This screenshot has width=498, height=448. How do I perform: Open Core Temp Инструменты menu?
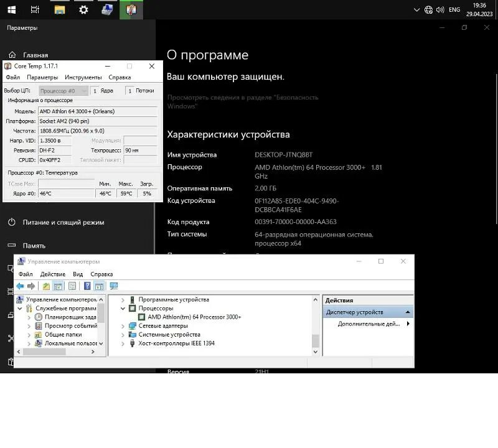coord(83,77)
